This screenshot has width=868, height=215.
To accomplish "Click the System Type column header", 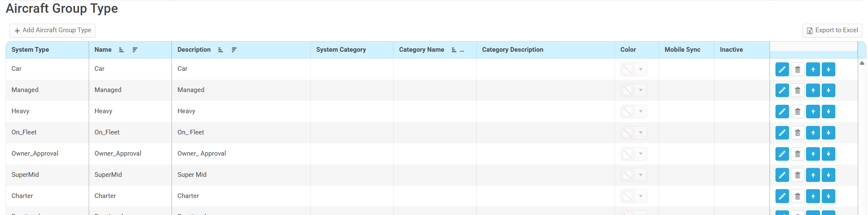I will click(30, 50).
